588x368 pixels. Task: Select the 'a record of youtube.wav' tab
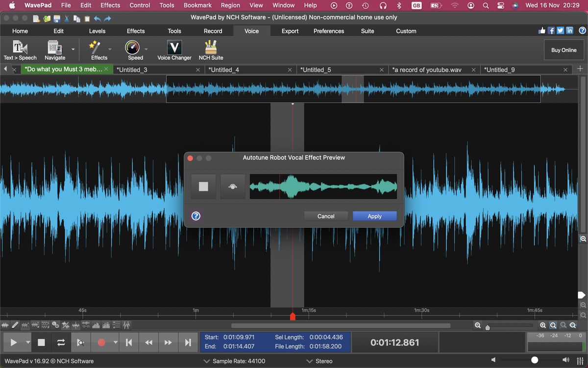point(427,69)
